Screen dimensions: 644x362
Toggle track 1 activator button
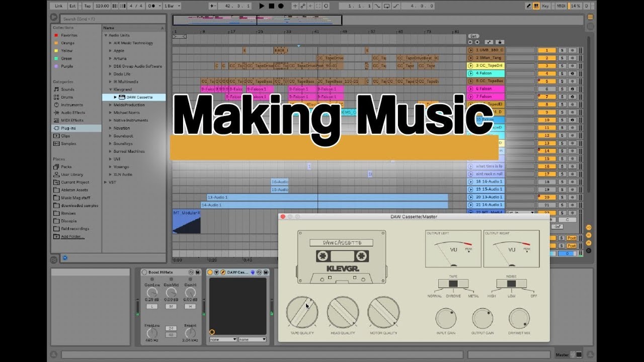(546, 50)
